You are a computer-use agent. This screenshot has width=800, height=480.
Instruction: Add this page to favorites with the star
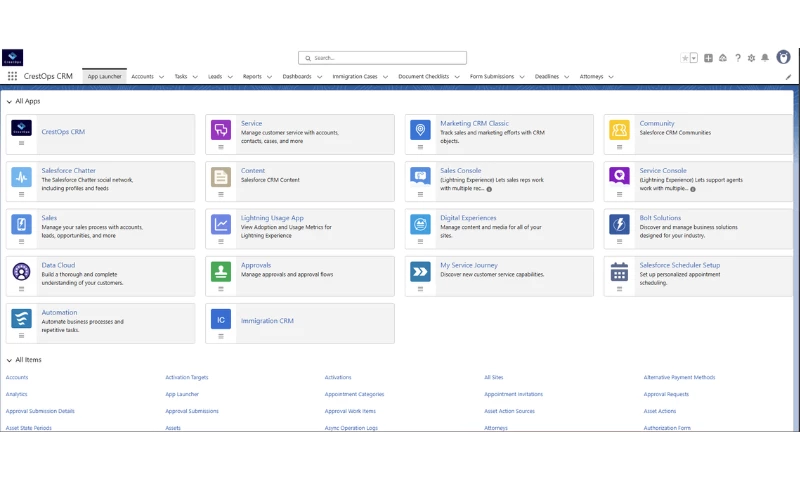tap(685, 58)
